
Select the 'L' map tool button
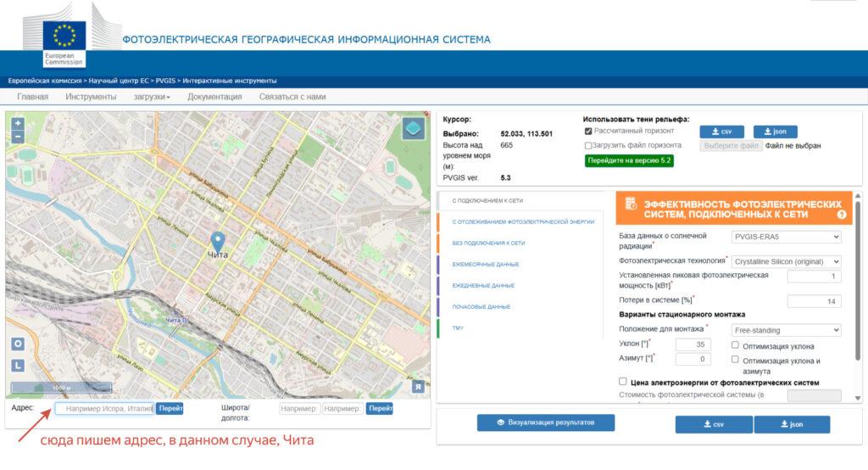coord(18,366)
